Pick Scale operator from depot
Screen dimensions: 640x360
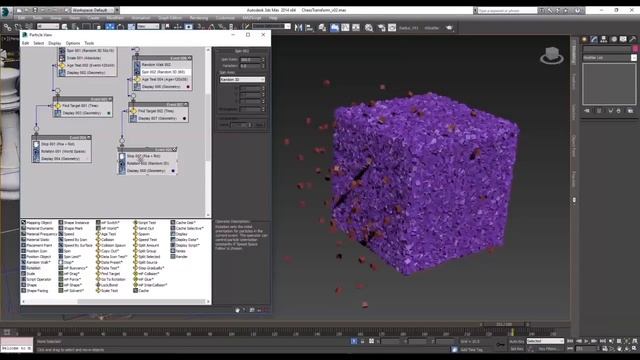coord(29,274)
